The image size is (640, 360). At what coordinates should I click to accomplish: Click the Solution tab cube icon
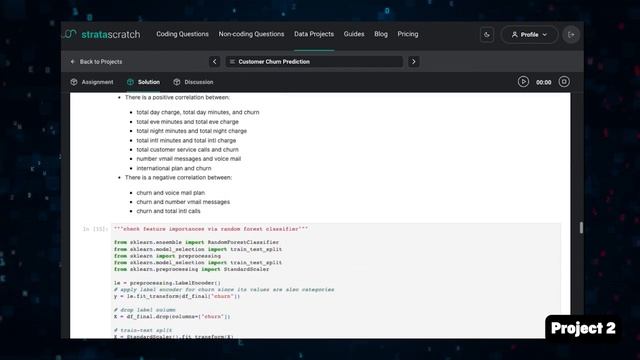tap(130, 82)
